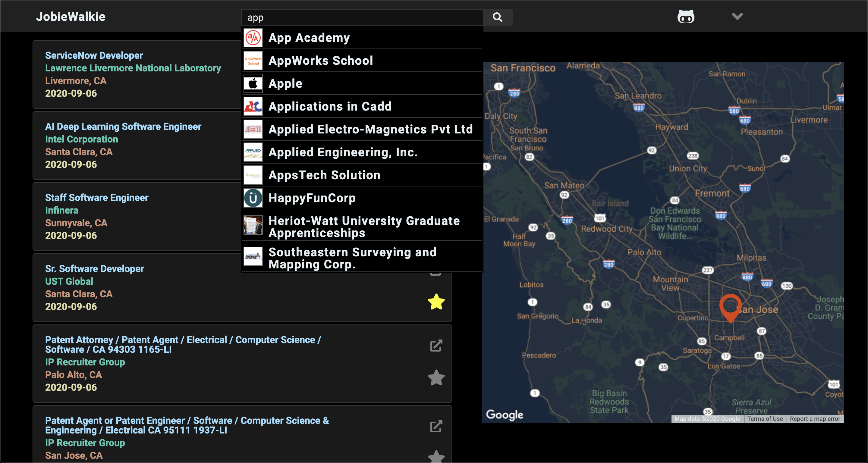The image size is (868, 463).
Task: Choose 'AppWorks School' suggestion
Action: click(x=362, y=61)
